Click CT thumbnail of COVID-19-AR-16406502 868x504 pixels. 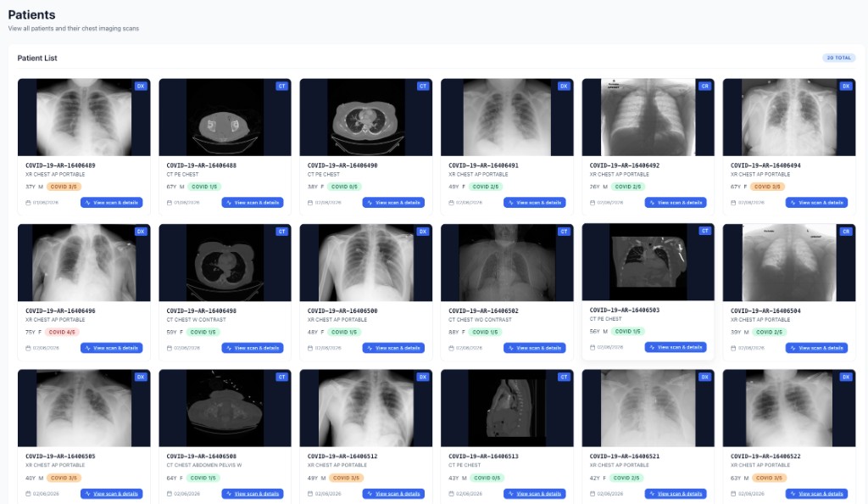507,262
